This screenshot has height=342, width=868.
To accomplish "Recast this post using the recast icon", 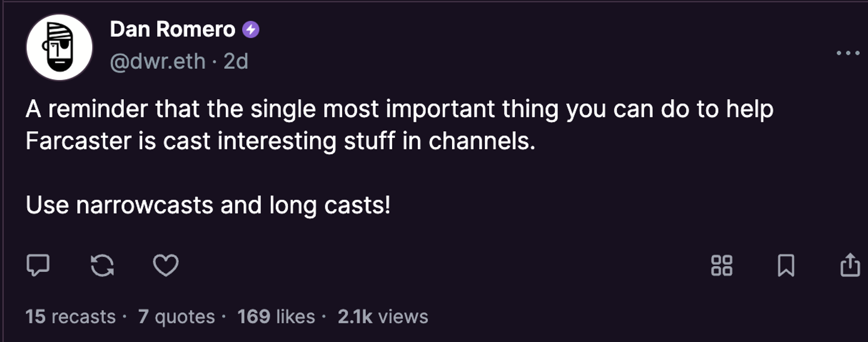I will pyautogui.click(x=102, y=265).
